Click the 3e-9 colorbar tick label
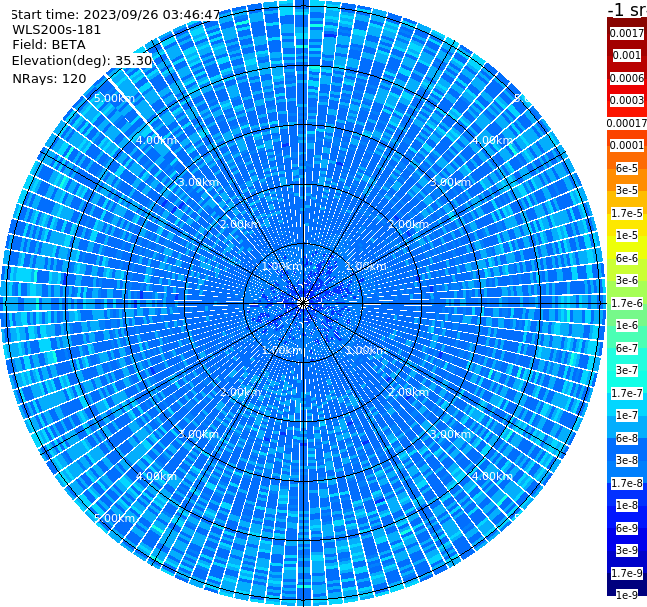Viewport: 647px width, 607px height. [627, 550]
